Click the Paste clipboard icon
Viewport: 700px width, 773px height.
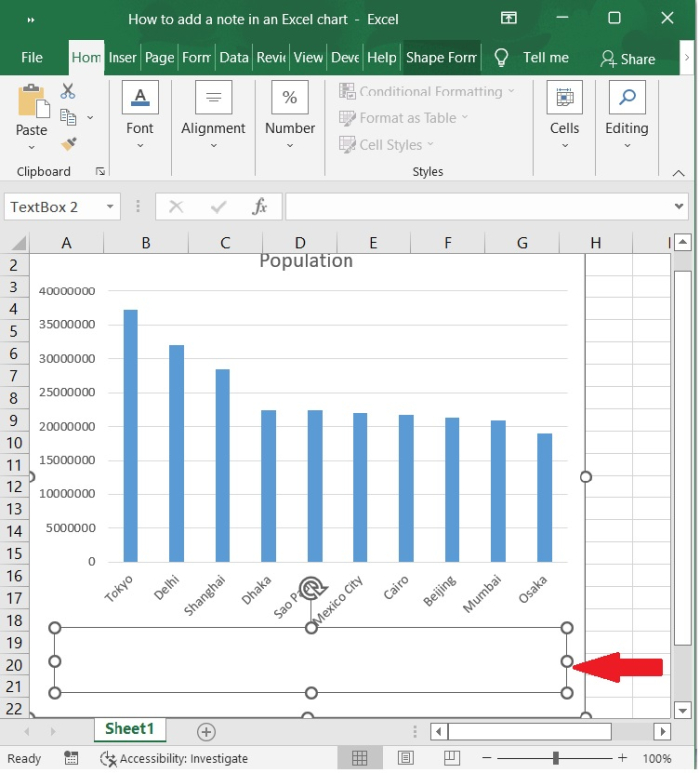coord(32,102)
